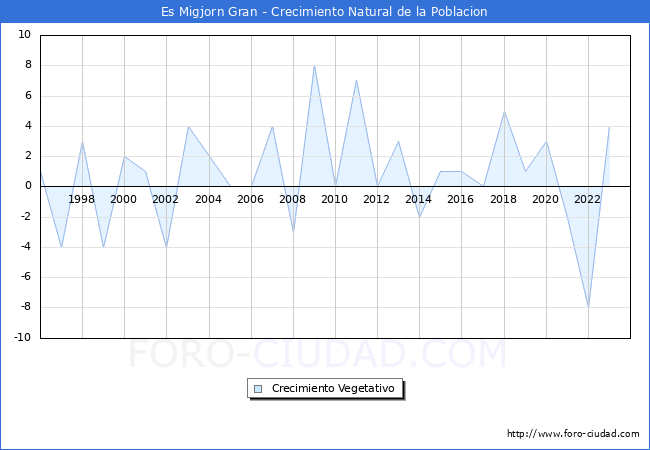This screenshot has width=650, height=450.
Task: Select the 2000 x-axis label
Action: click(x=123, y=200)
